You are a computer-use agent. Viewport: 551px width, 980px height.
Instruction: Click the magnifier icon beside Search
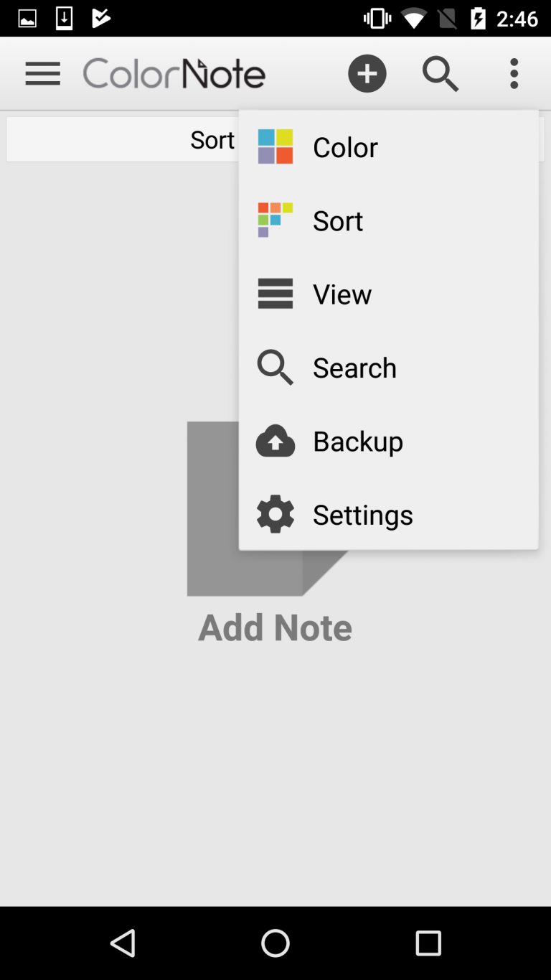[x=275, y=368]
